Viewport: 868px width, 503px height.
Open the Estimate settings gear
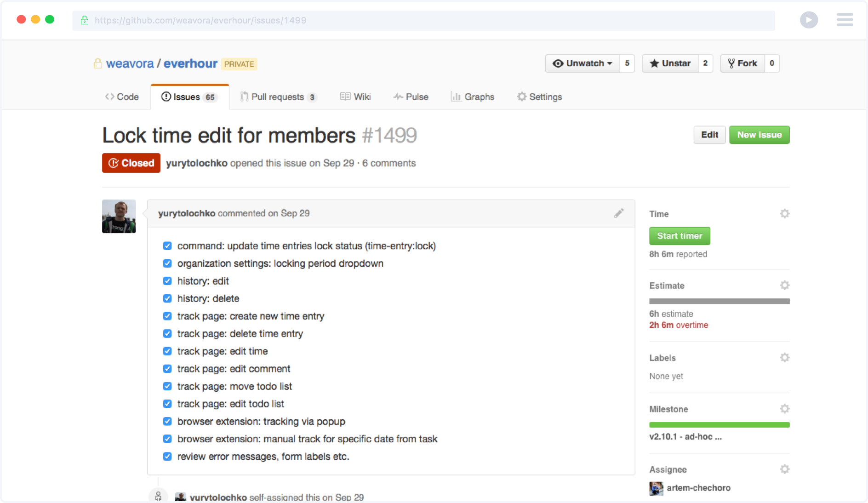coord(784,285)
